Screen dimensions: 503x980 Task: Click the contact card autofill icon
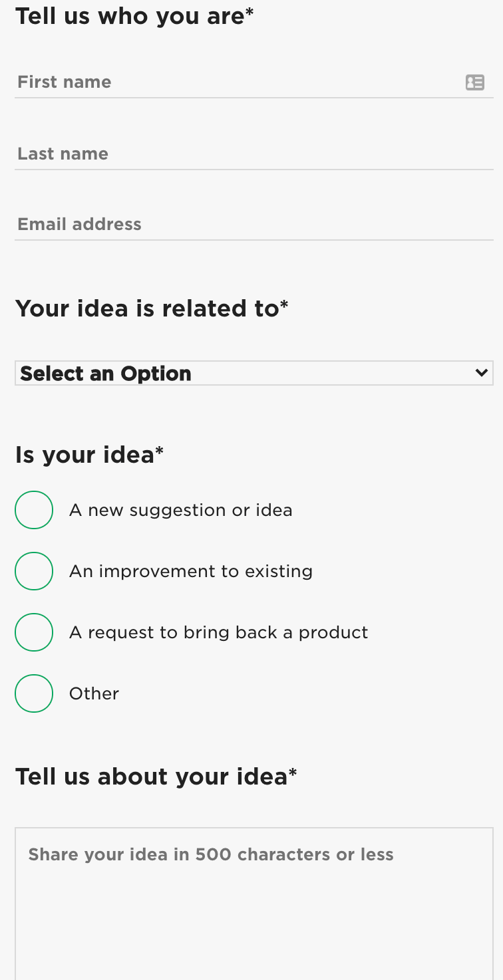coord(474,82)
